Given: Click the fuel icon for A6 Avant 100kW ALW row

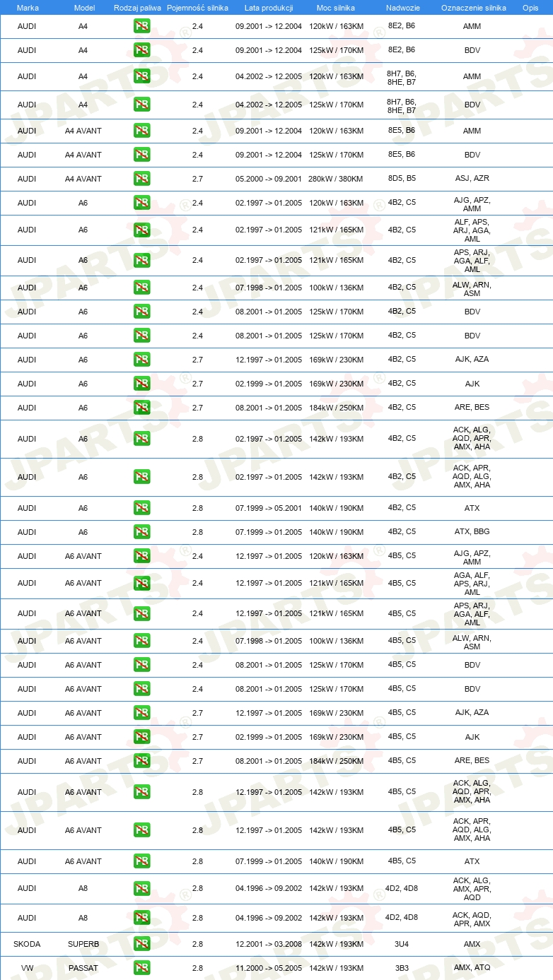Looking at the screenshot, I should pyautogui.click(x=142, y=641).
